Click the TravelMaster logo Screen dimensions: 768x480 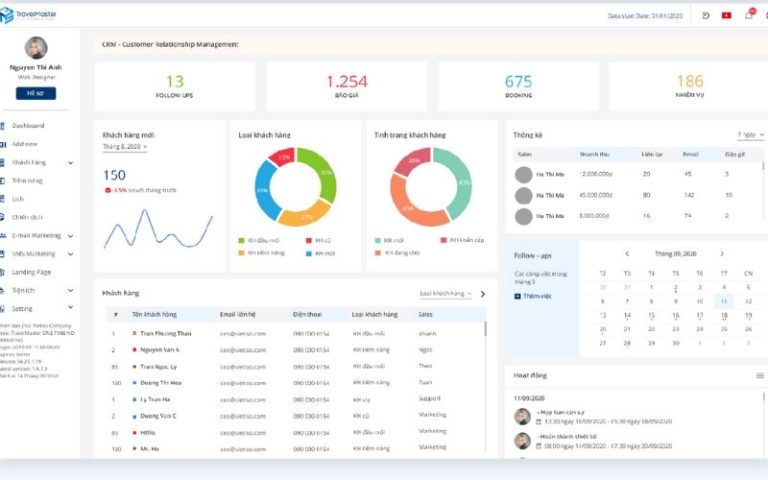(28, 14)
